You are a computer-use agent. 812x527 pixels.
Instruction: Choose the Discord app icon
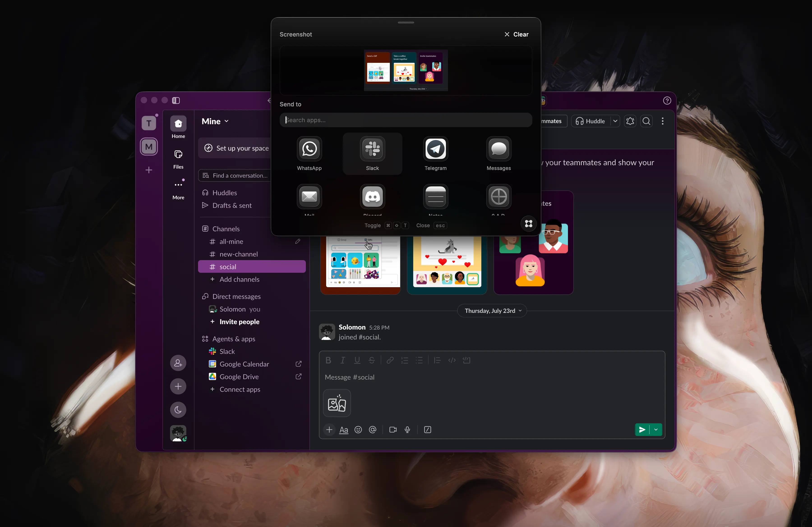point(372,196)
